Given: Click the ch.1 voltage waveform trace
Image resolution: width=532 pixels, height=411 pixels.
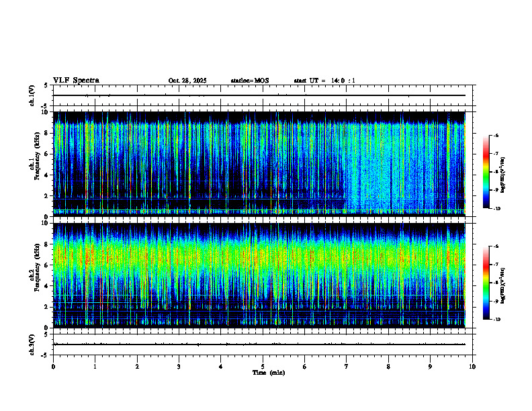Looking at the screenshot, I should [259, 95].
